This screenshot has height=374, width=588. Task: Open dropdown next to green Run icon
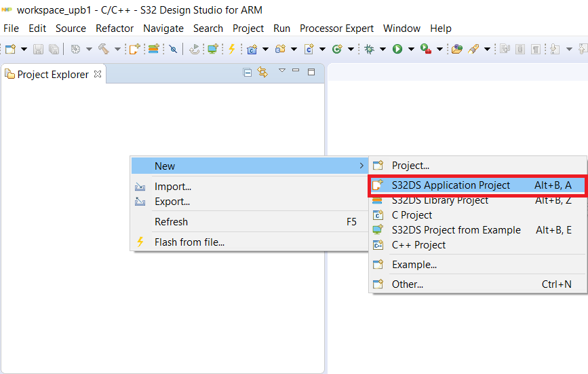411,49
